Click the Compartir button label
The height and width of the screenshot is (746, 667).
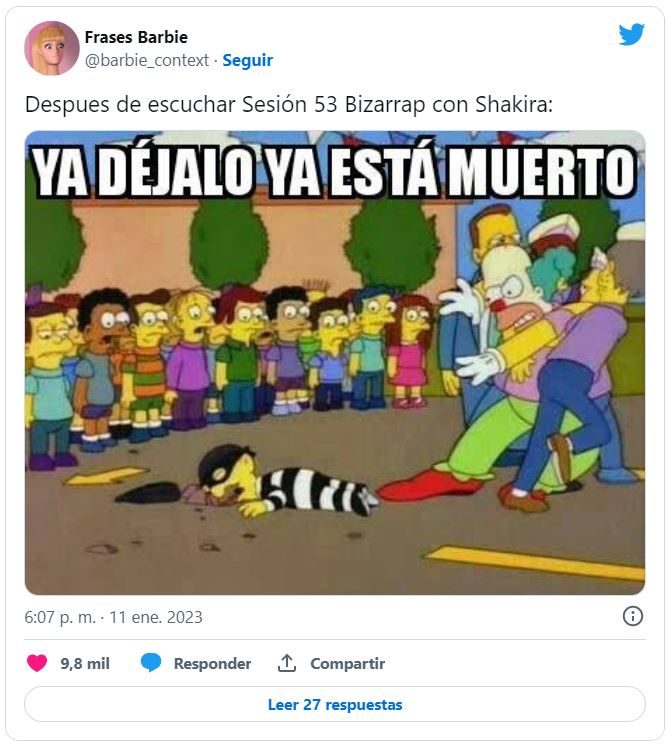[347, 663]
